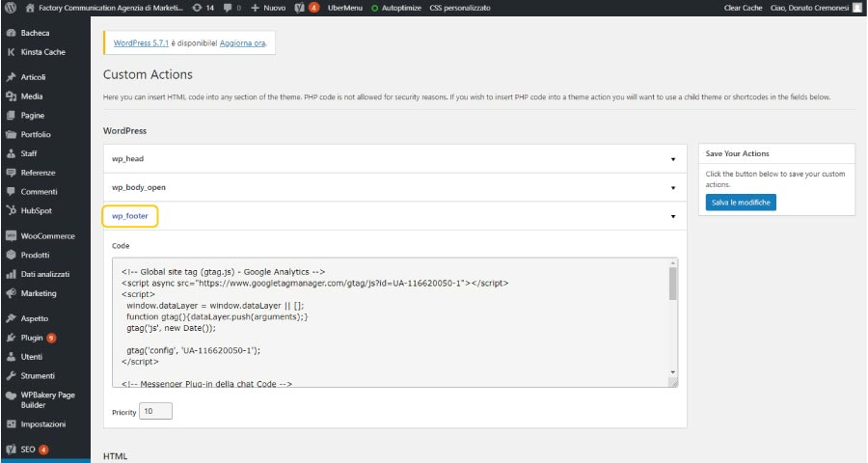Click the Plugin plug icon
This screenshot has height=463, width=868.
[11, 338]
